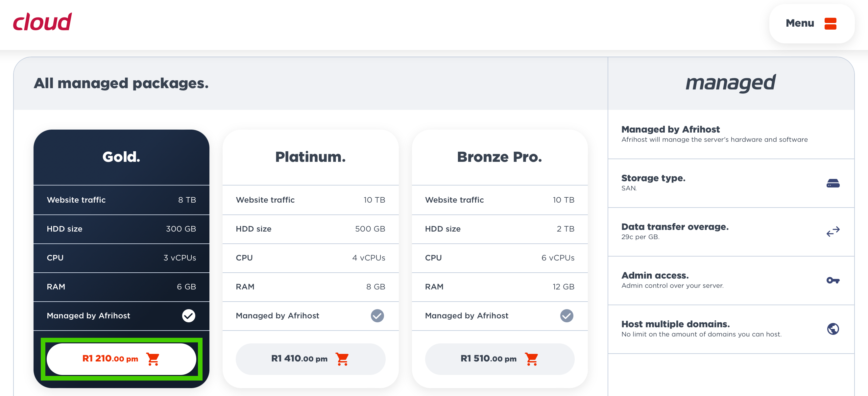This screenshot has width=868, height=396.
Task: Click cart icon on Bronze Pro price
Action: click(531, 359)
